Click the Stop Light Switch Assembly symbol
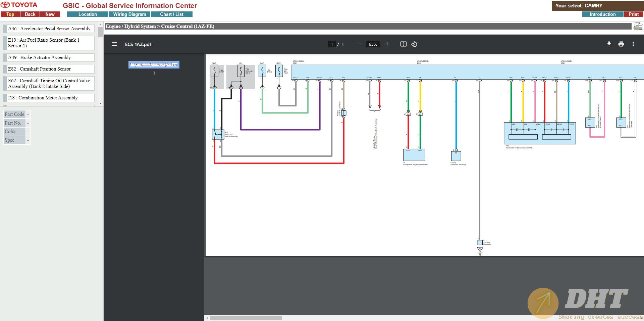 pyautogui.click(x=218, y=135)
